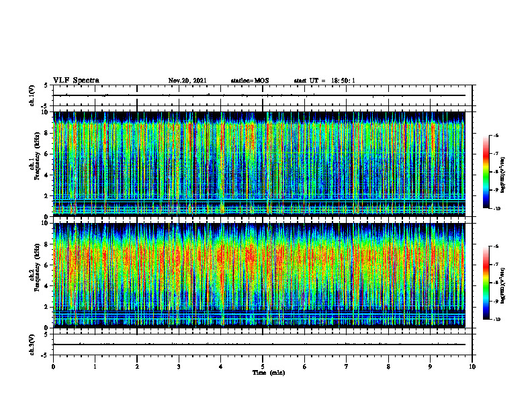Click the ch.1 voltage waveform trace
The height and width of the screenshot is (411, 532).
[259, 95]
